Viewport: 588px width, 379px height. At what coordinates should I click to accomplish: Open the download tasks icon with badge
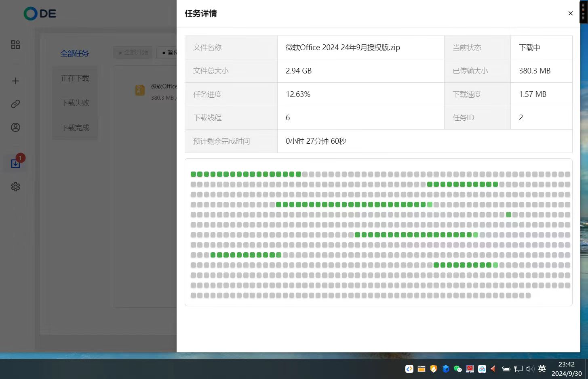click(15, 163)
